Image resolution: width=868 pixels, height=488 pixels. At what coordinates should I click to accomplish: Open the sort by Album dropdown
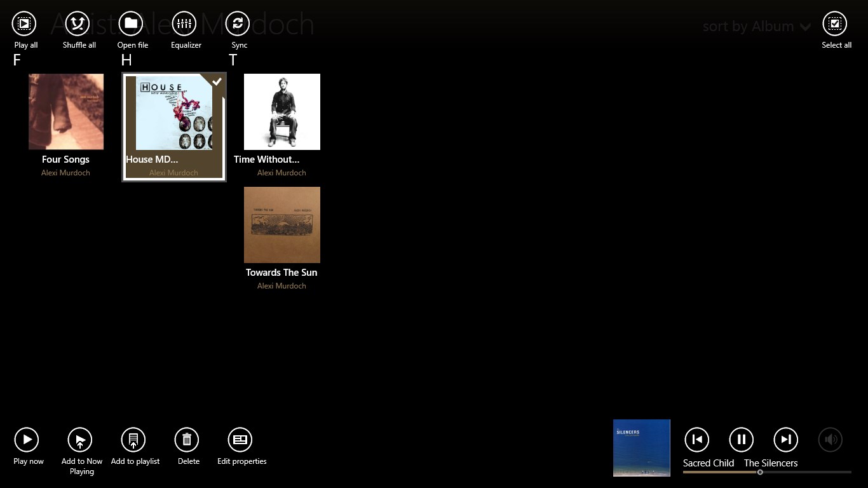(x=756, y=27)
